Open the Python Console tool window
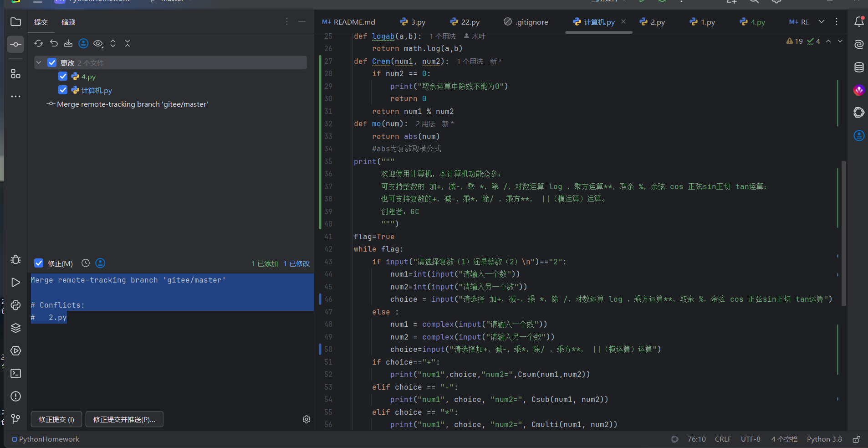The image size is (868, 448). point(15,305)
